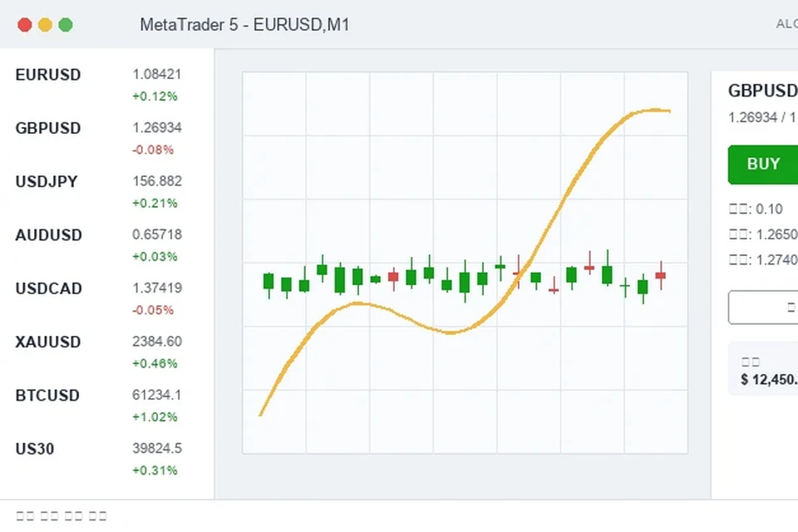Select the GBPUSD row in the symbol list
Viewport: 798px width, 532px height.
click(106, 139)
